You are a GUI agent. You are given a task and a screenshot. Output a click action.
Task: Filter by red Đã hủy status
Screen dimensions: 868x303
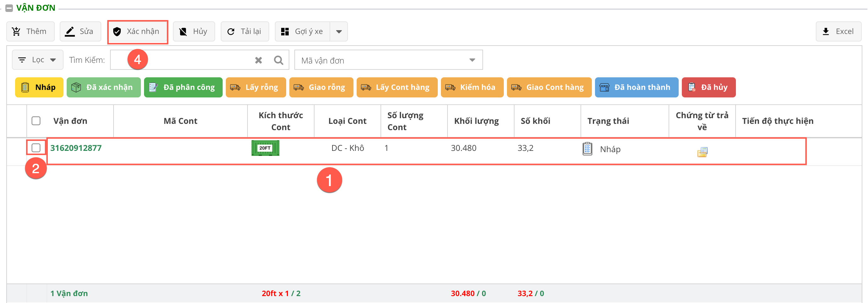coord(708,87)
